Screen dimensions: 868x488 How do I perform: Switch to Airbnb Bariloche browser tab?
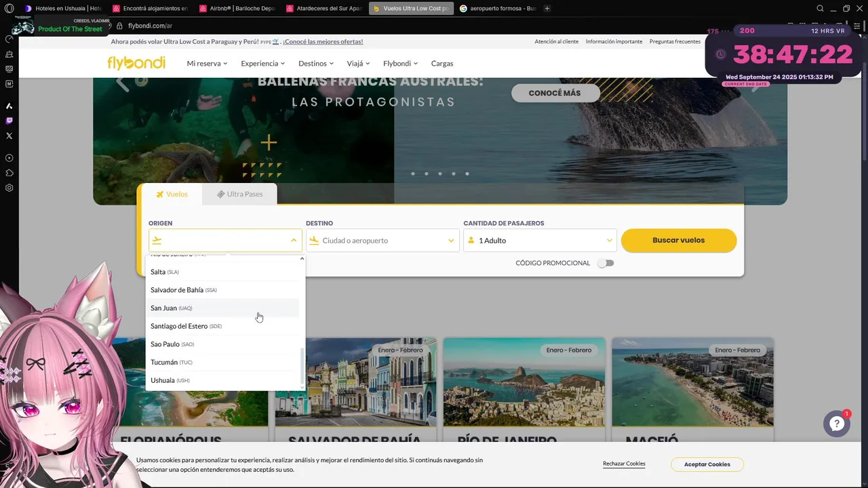237,8
